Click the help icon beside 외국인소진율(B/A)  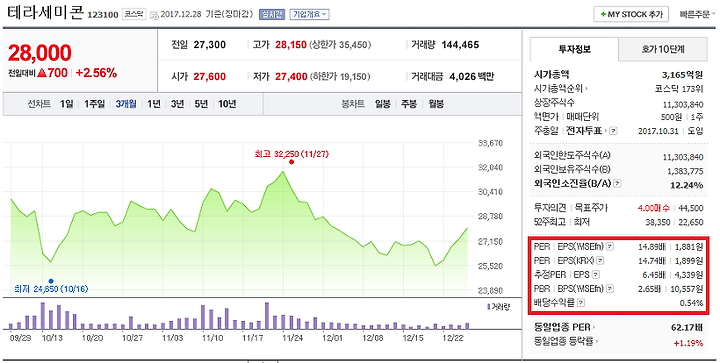pos(618,184)
